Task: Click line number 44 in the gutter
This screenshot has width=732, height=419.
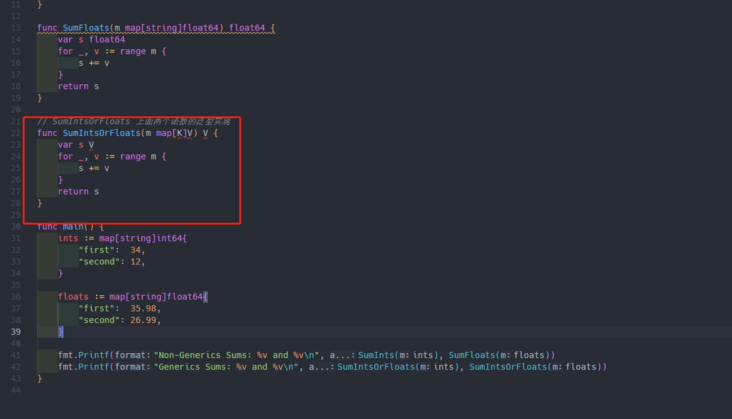Action: pyautogui.click(x=16, y=390)
